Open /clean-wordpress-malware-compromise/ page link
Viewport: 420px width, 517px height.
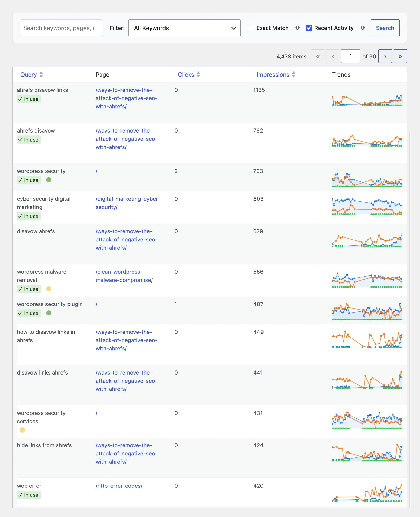[124, 276]
